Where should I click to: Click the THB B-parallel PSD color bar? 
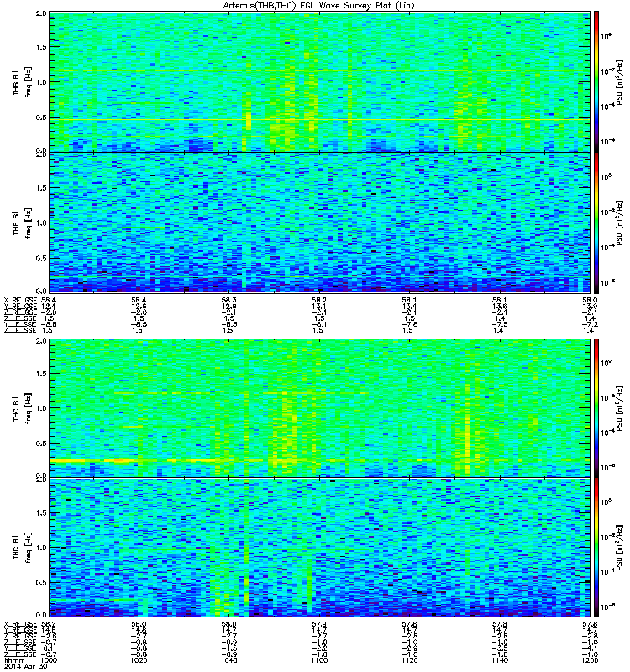596,223
